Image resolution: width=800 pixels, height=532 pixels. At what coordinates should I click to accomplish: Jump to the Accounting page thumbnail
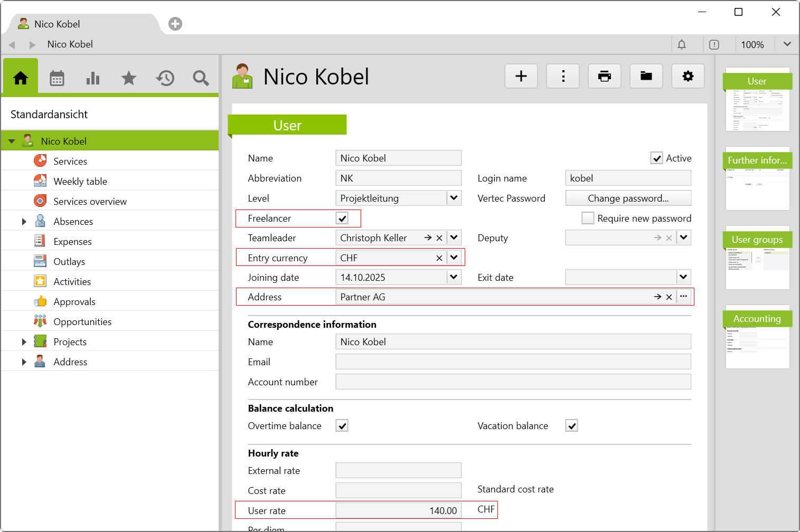757,338
